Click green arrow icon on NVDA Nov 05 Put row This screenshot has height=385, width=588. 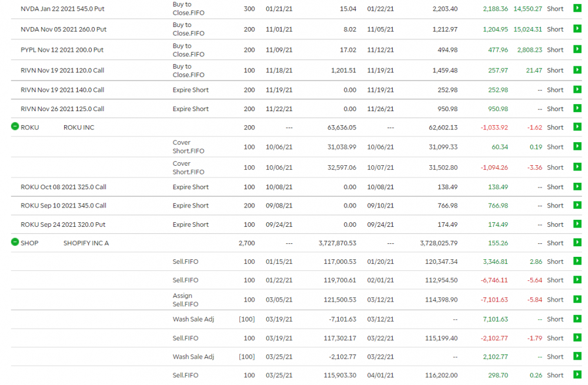pos(577,29)
